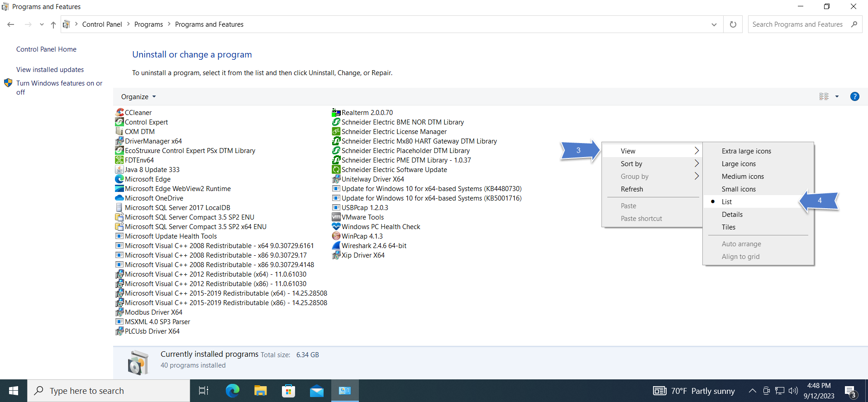Viewport: 868px width, 402px height.
Task: Select MSXML 4.0 SP3 Parser entry
Action: 153,321
